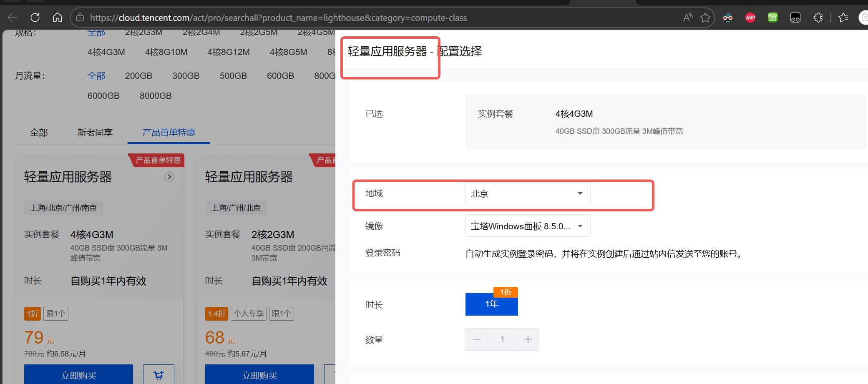Switch to the 新老同享 tab

click(95, 133)
